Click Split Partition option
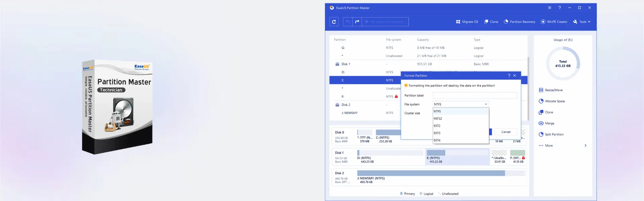644x201 pixels. point(551,134)
